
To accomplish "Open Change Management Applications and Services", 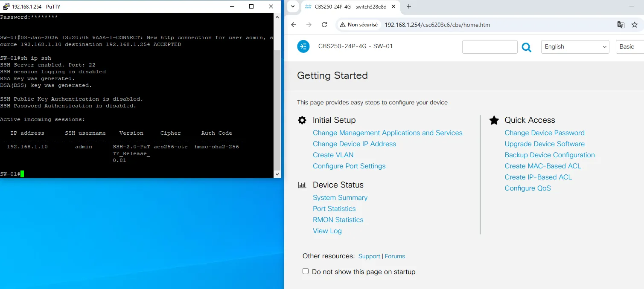I will click(x=388, y=133).
